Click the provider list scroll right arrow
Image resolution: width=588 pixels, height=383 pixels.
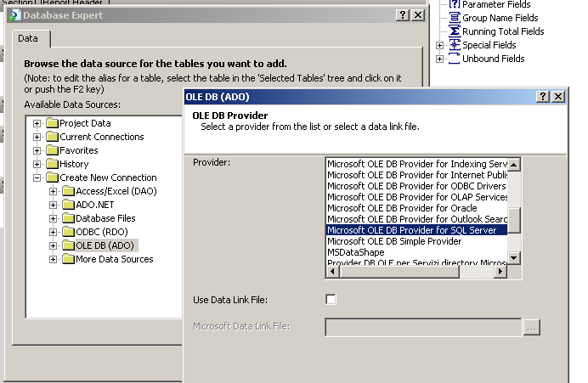500,272
